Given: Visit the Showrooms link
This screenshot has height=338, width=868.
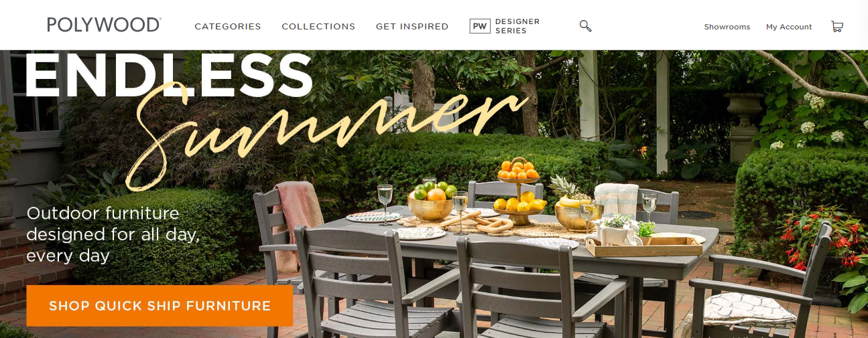Looking at the screenshot, I should (x=727, y=27).
